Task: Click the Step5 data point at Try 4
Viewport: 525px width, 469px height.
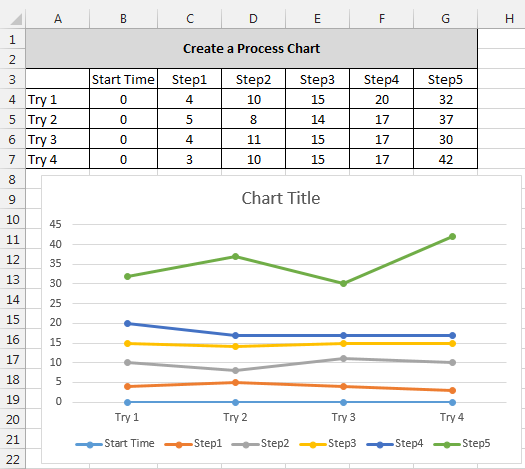Action: pos(452,237)
